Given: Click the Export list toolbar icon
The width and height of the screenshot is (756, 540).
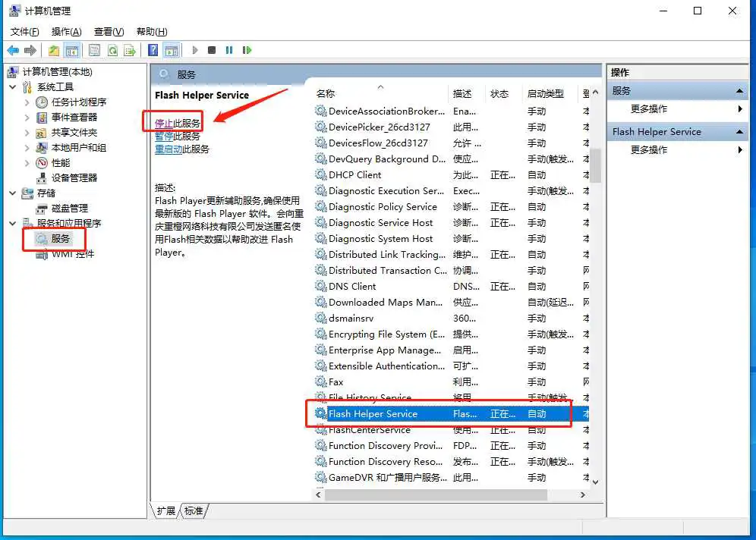Looking at the screenshot, I should pos(130,50).
